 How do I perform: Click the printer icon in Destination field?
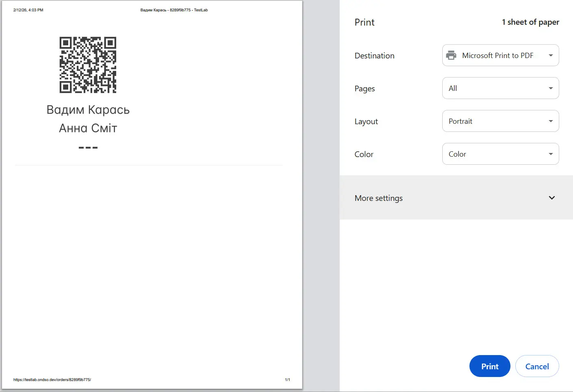[x=451, y=56]
